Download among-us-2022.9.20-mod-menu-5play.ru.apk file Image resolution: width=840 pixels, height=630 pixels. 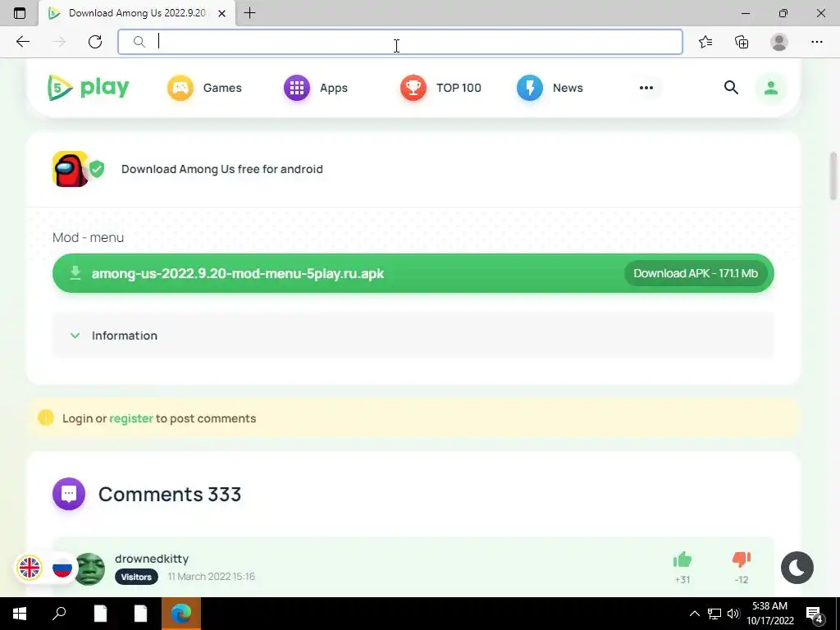tap(413, 273)
